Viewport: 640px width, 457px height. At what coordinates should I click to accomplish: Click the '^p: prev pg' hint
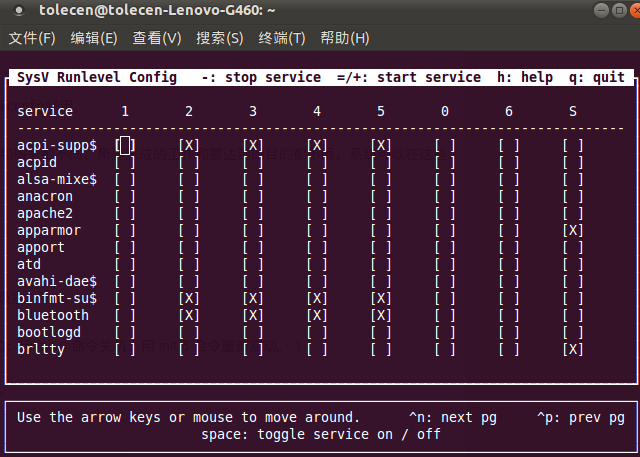(x=581, y=418)
